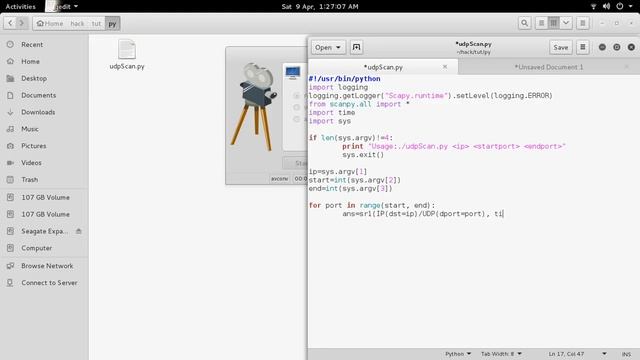Click the shebang line #!/usr/bin/python
This screenshot has width=640, height=360.
[344, 78]
